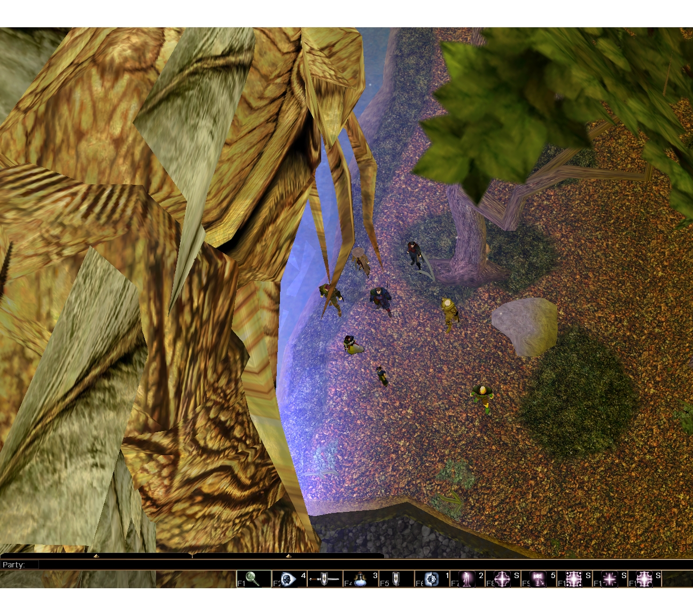
Task: Click the rightmost quickbar spell slot
Action: pyautogui.click(x=645, y=579)
